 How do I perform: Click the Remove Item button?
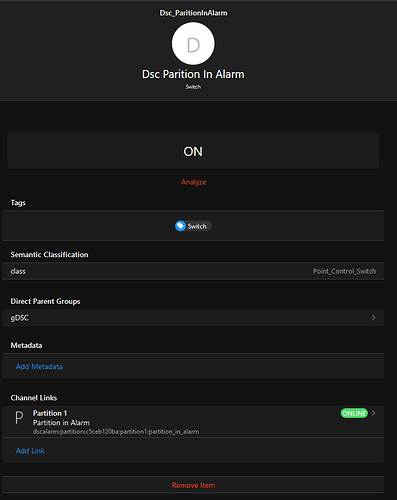point(193,485)
